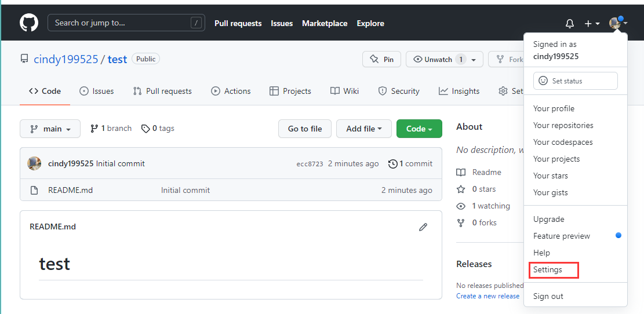
Task: Click the repository book icon beside cindy199525
Action: [x=25, y=60]
